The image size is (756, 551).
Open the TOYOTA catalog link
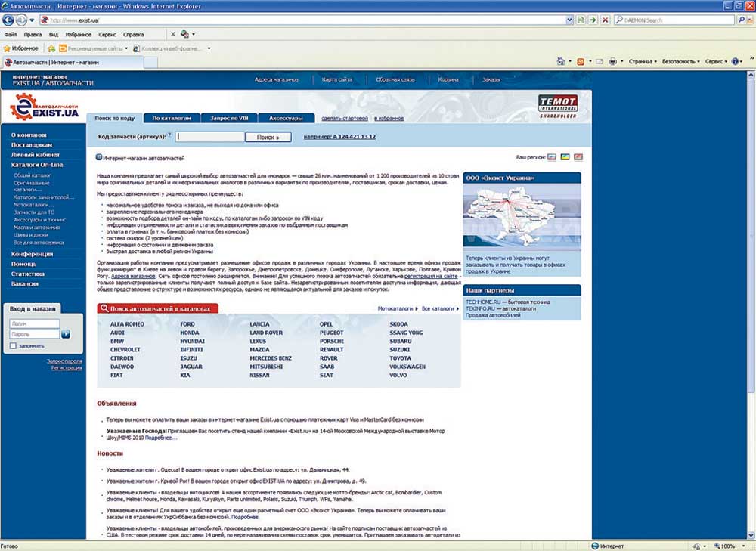(x=400, y=358)
